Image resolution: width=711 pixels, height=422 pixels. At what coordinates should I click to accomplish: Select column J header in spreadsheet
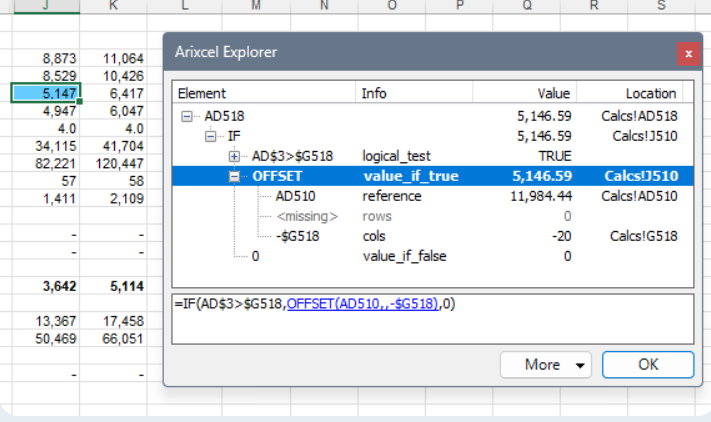point(47,7)
